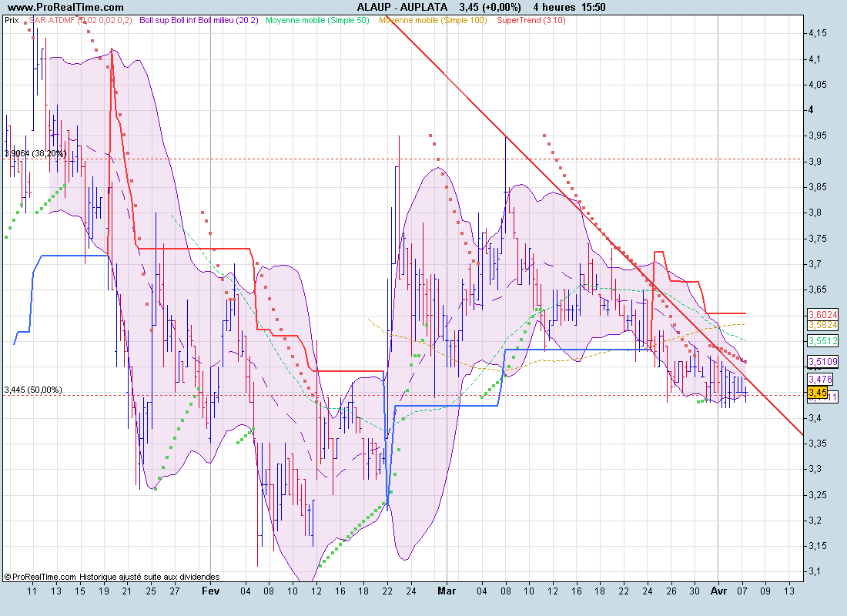The image size is (847, 616).
Task: Click the 3,45 (+0,00%) quote in header
Action: click(x=490, y=7)
